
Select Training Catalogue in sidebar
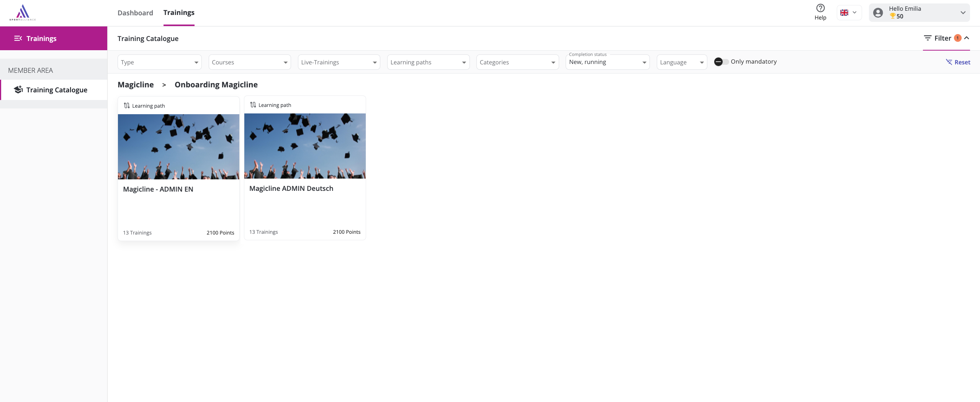(x=54, y=90)
